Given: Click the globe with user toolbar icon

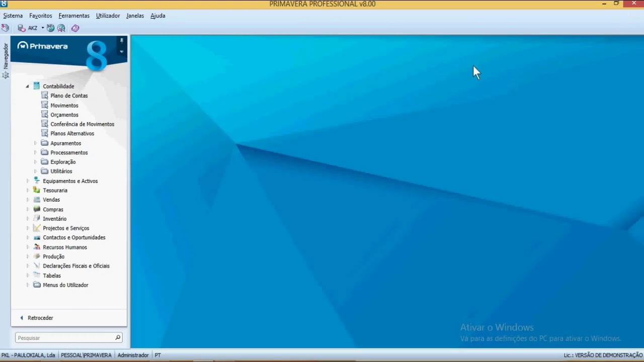Looking at the screenshot, I should (x=61, y=28).
